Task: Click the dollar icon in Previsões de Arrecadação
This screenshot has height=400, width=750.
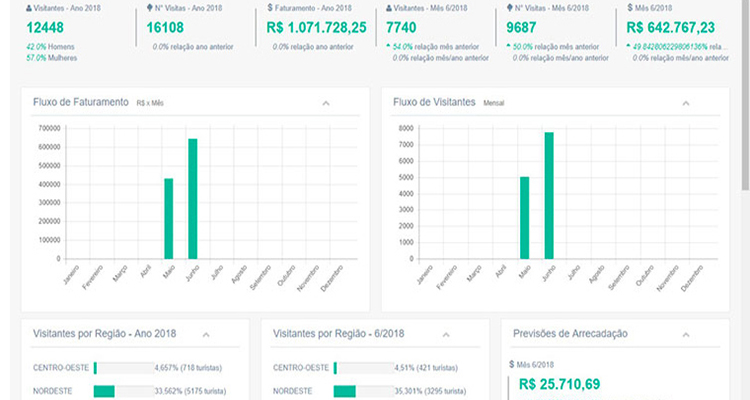Action: click(512, 365)
